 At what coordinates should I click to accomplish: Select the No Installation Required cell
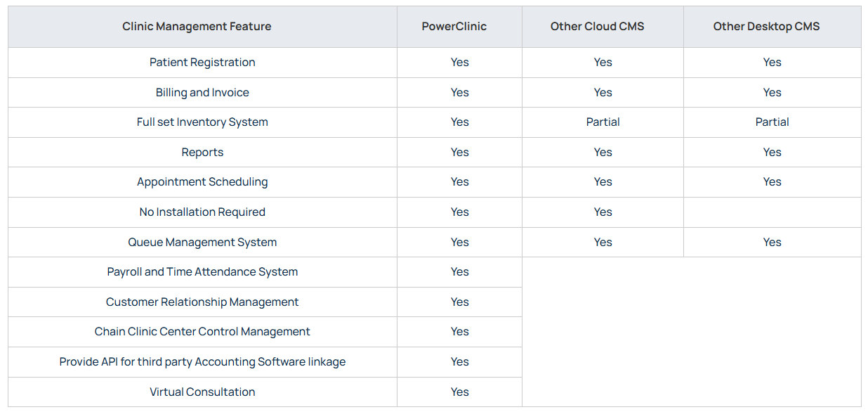coord(202,212)
